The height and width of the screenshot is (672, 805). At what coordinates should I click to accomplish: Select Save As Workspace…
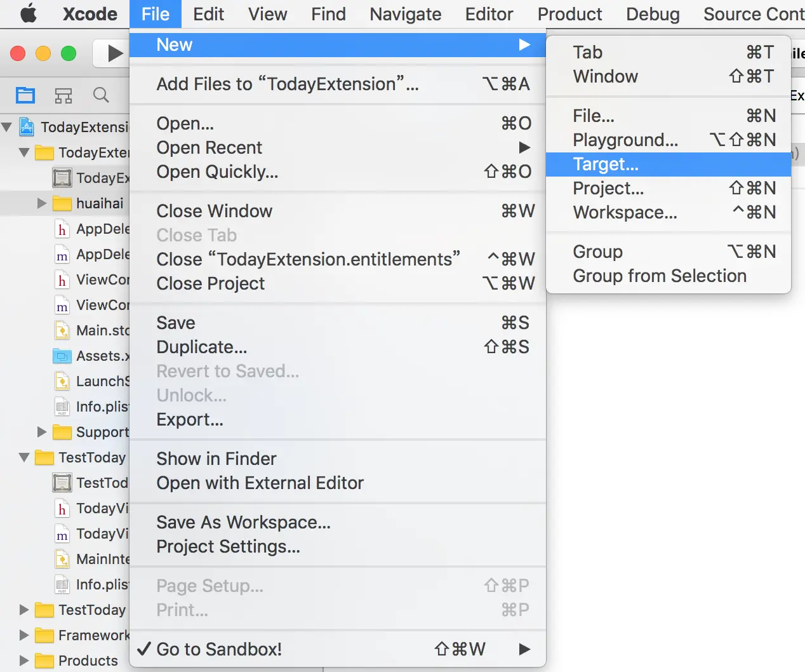(338, 522)
